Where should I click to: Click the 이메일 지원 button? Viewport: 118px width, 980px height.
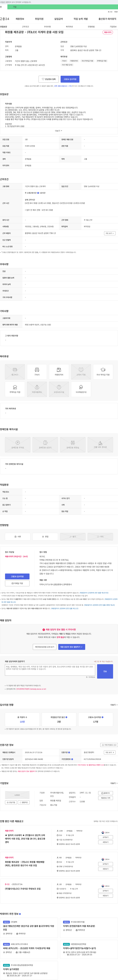coord(17,583)
